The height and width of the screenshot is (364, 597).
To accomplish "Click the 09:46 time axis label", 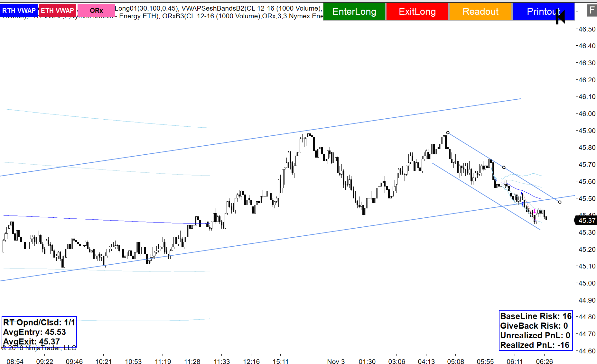I will point(74,361).
